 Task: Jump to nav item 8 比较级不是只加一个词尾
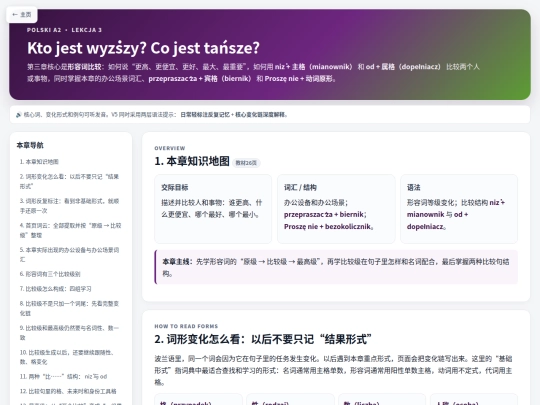70,308
